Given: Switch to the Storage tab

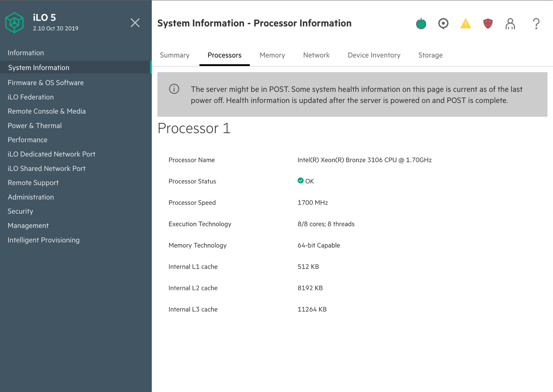Looking at the screenshot, I should pyautogui.click(x=430, y=55).
